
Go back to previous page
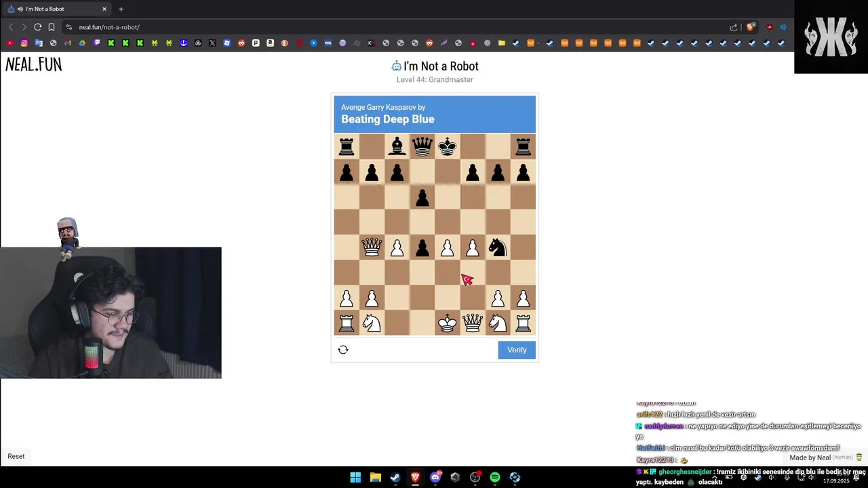[x=11, y=27]
